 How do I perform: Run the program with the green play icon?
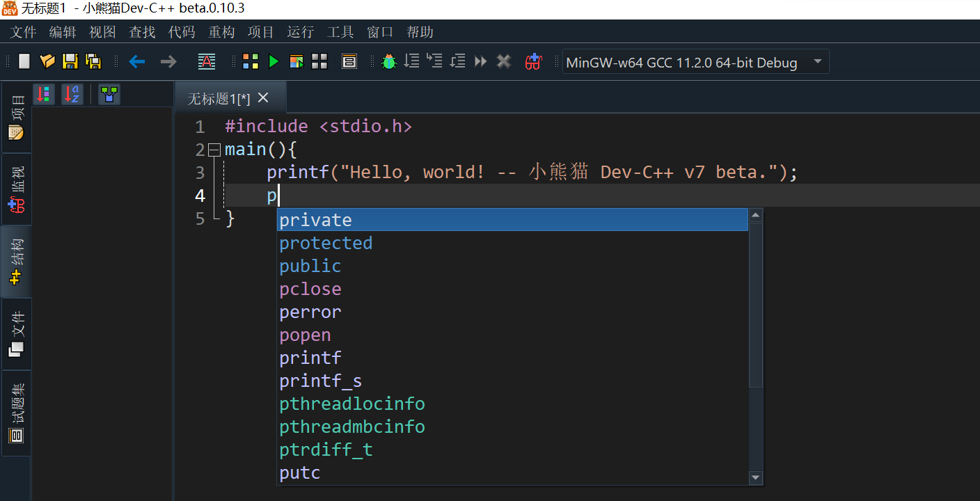274,62
